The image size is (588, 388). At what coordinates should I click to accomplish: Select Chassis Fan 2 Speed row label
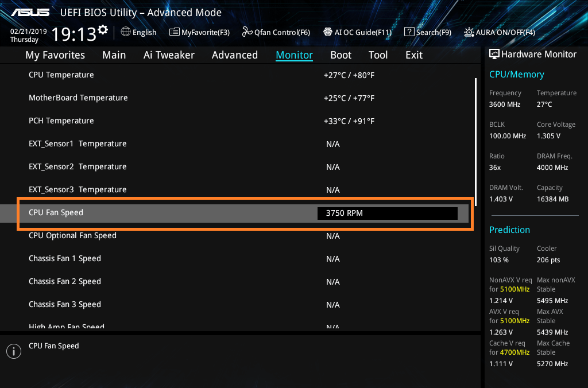pos(65,282)
